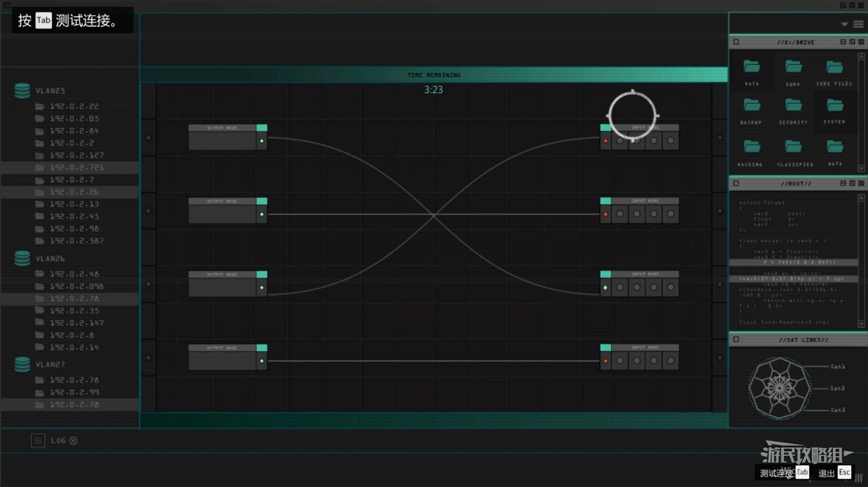Toggle the teal square on the bottom output node
868x487 pixels.
262,347
